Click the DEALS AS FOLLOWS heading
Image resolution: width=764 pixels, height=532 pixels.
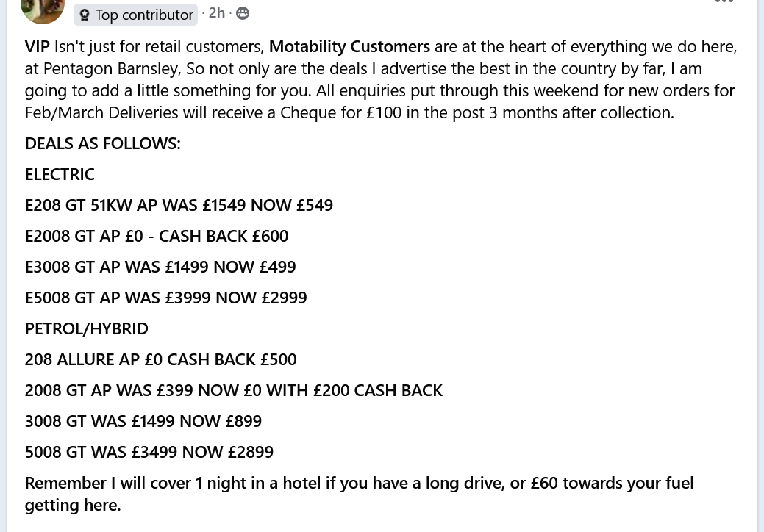(x=102, y=143)
